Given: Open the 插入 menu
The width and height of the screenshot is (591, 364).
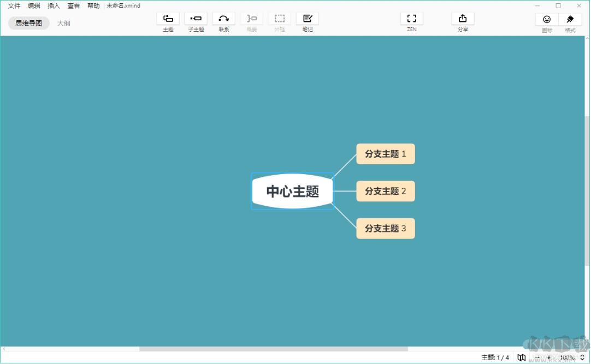Looking at the screenshot, I should point(54,6).
